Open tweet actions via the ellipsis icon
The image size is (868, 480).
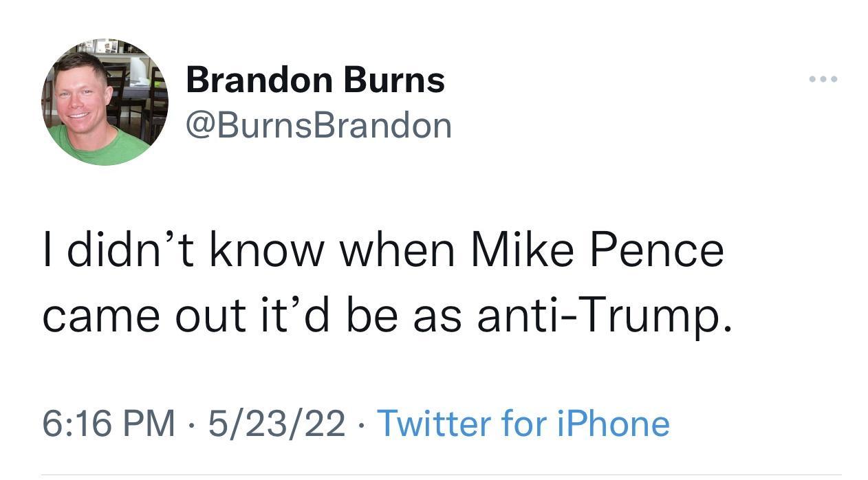point(821,78)
